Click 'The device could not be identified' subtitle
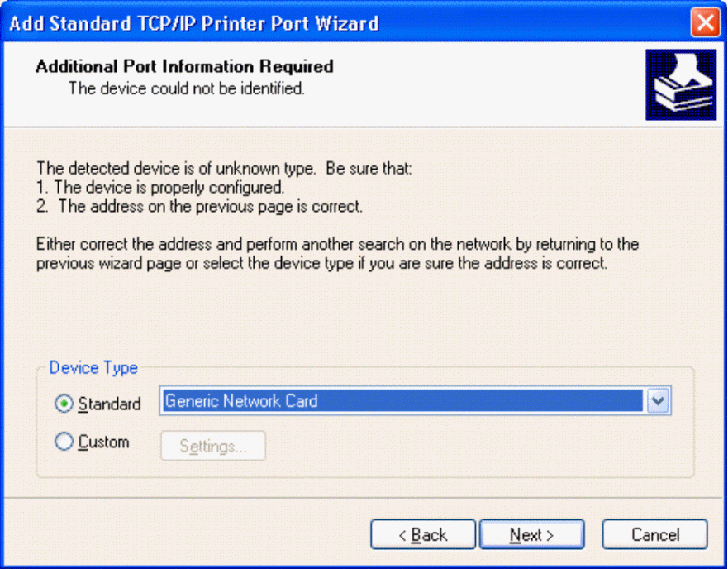 coord(187,88)
